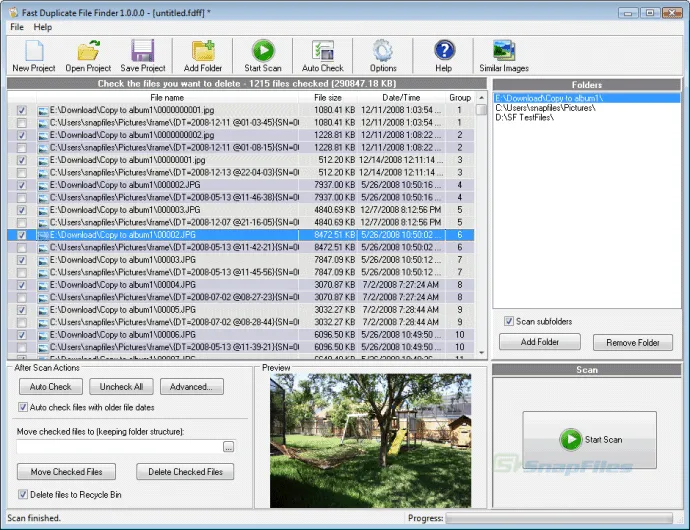690x530 pixels.
Task: Select the E:\Download\Copy to album1\ folder entry
Action: (x=587, y=98)
